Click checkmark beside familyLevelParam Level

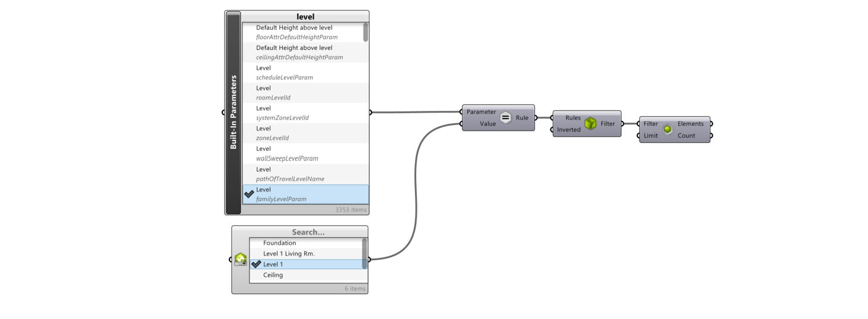click(249, 194)
